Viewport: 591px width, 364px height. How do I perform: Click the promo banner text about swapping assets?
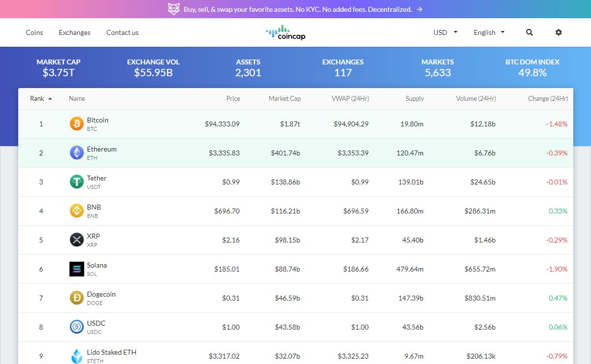point(297,9)
